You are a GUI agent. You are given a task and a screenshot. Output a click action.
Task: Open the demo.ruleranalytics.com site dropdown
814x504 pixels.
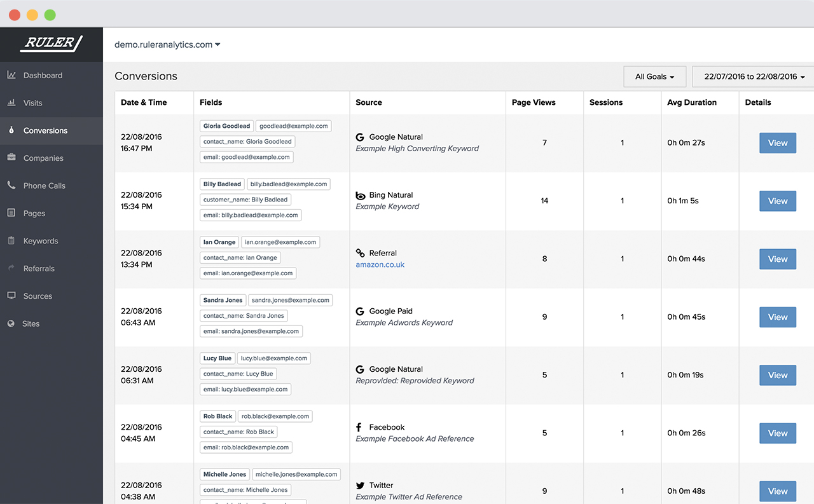click(x=167, y=44)
